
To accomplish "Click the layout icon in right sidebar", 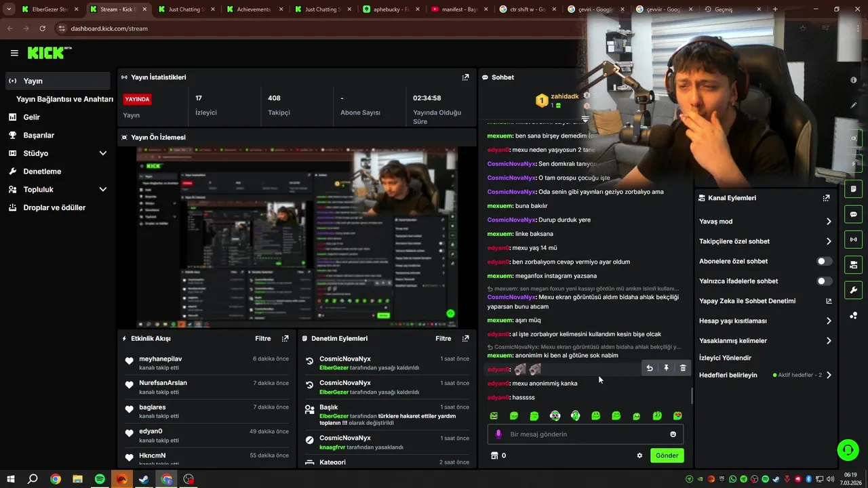I will tap(853, 264).
